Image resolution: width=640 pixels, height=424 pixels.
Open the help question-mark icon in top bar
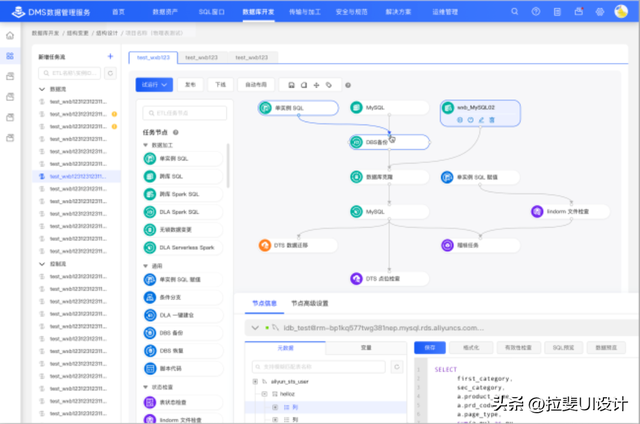(536, 12)
